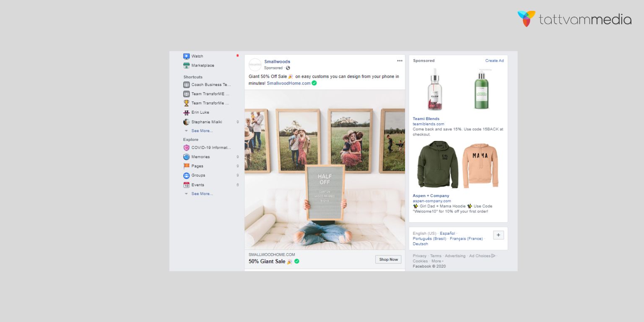Image resolution: width=644 pixels, height=322 pixels.
Task: Open the COVID-19 Informat... entry text
Action: (x=211, y=148)
